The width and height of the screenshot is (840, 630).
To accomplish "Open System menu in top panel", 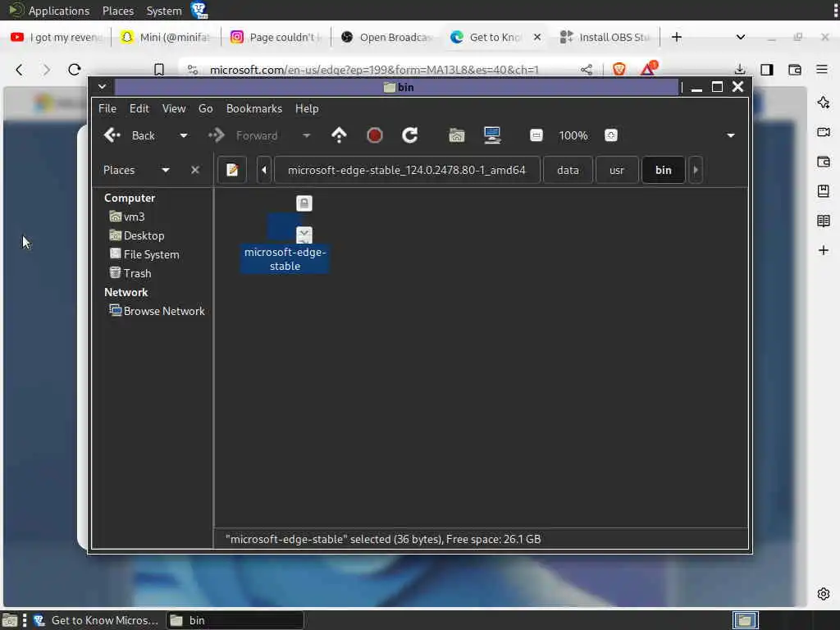I will point(164,11).
